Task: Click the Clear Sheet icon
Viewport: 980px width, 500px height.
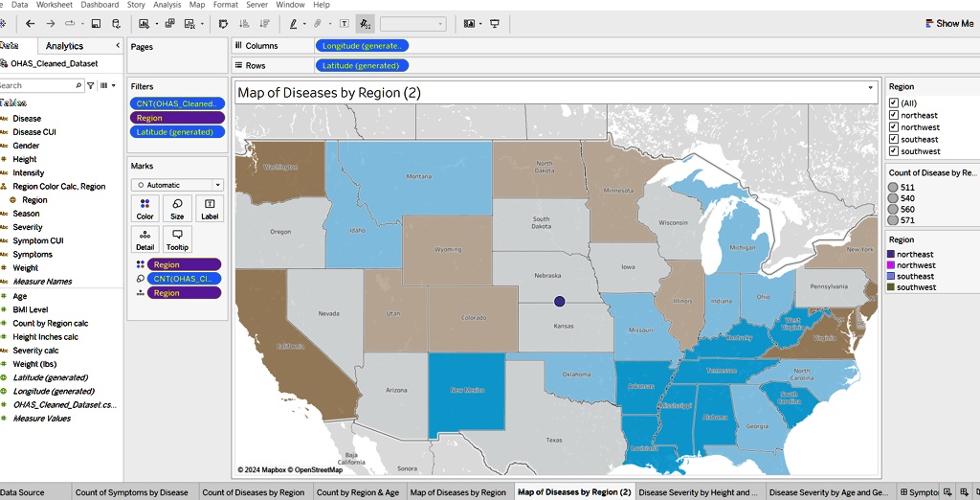Action: [190, 24]
